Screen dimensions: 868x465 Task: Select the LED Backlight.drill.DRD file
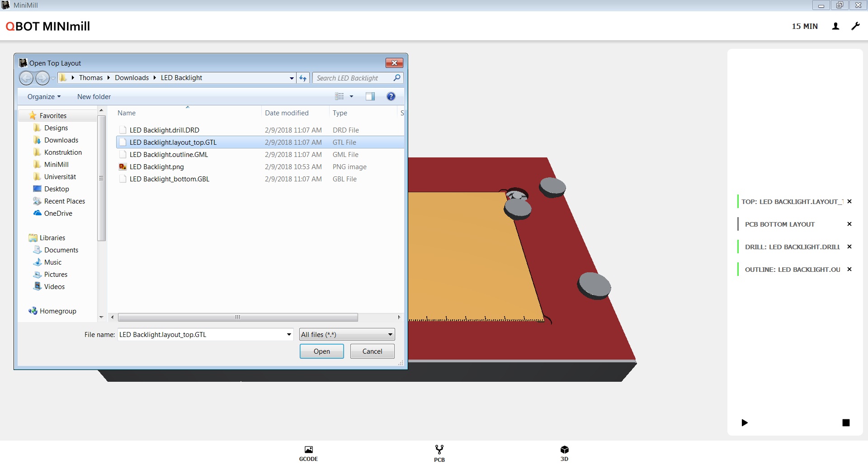[x=260, y=130]
